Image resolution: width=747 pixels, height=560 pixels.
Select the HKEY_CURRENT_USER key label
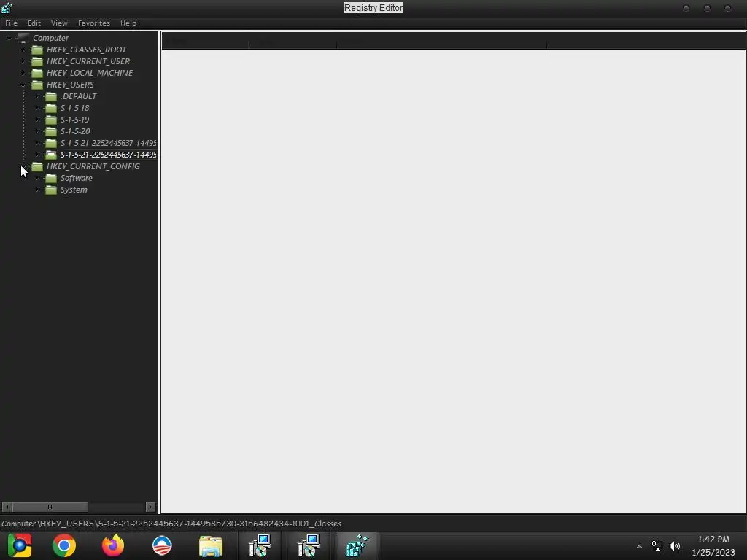88,61
